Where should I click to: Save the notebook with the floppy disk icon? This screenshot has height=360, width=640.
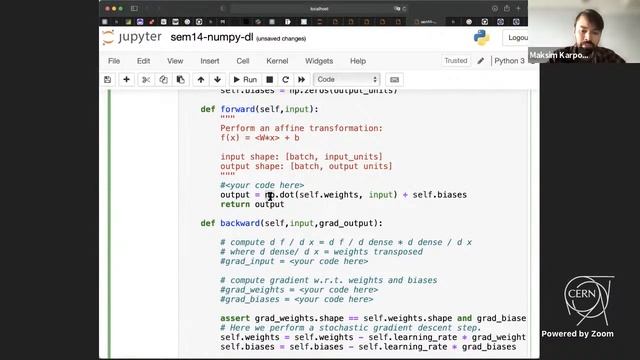(x=107, y=80)
